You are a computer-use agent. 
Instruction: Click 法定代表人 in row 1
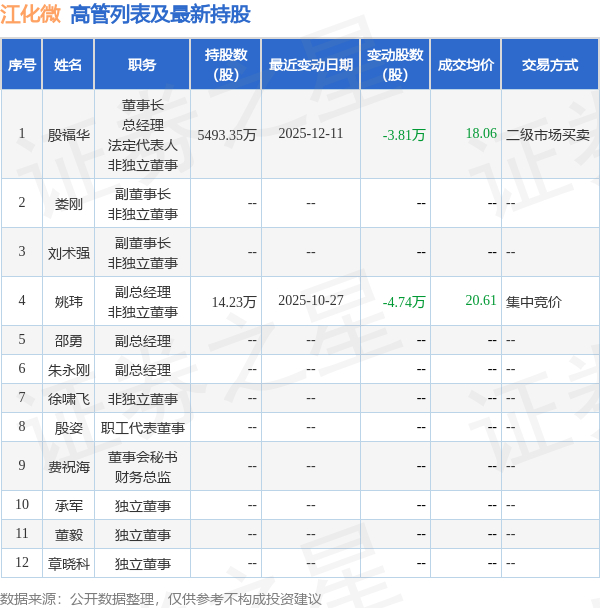pyautogui.click(x=142, y=145)
